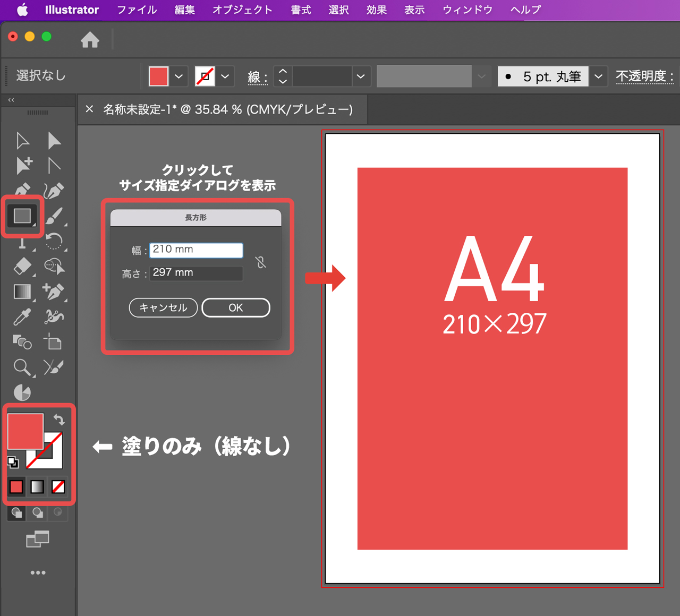The width and height of the screenshot is (680, 616).
Task: Select the Paintbrush tool
Action: 54,217
